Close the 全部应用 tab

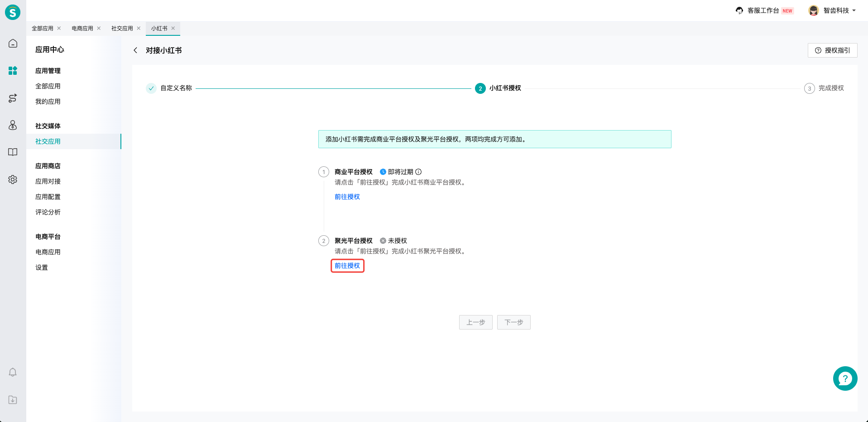click(59, 28)
